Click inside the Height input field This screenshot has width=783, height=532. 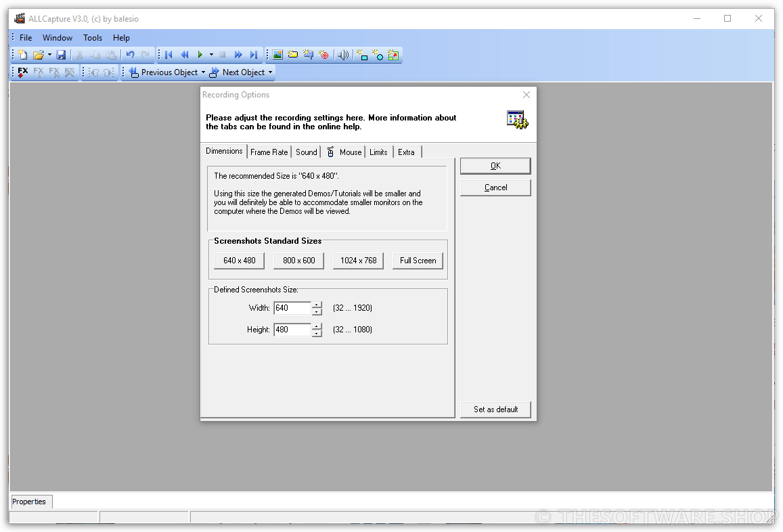pos(291,330)
